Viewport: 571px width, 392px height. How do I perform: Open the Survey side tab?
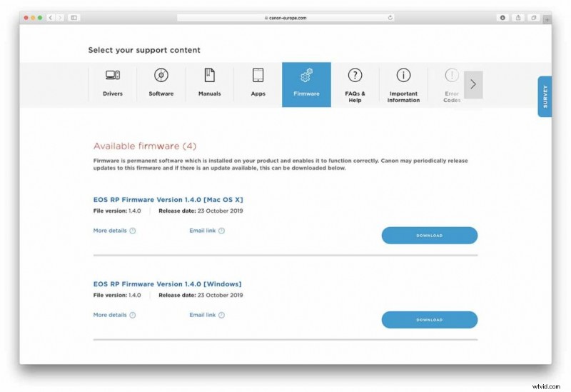point(545,96)
